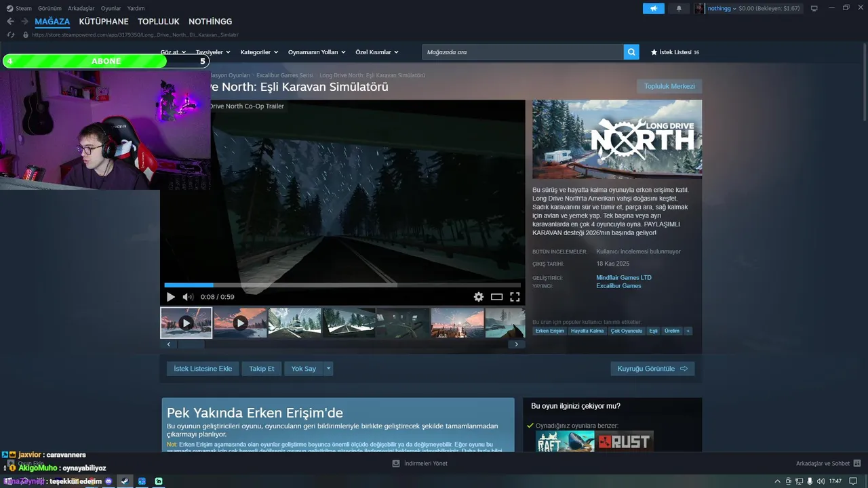Image resolution: width=868 pixels, height=488 pixels.
Task: Click the Üretim tag
Action: (672, 331)
